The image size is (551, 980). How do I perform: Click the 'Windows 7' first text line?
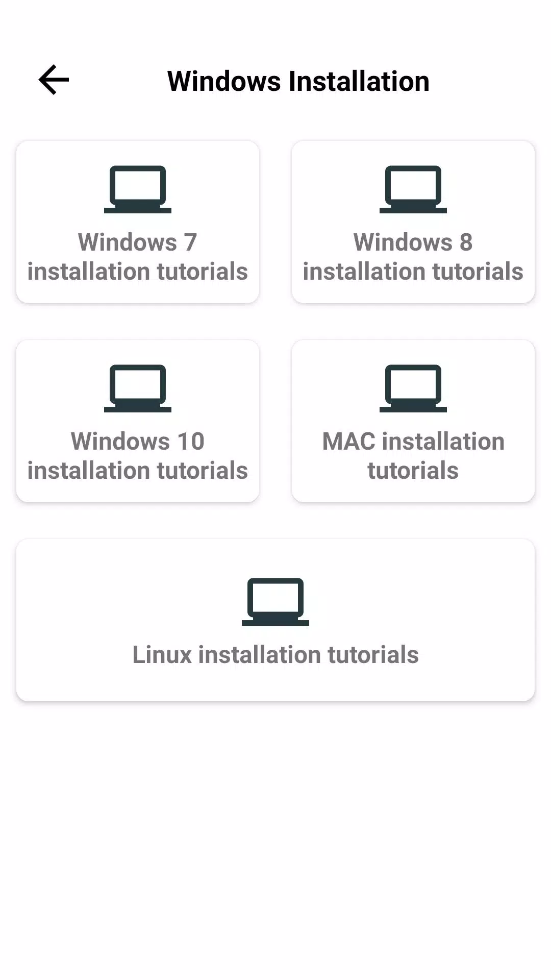(138, 242)
